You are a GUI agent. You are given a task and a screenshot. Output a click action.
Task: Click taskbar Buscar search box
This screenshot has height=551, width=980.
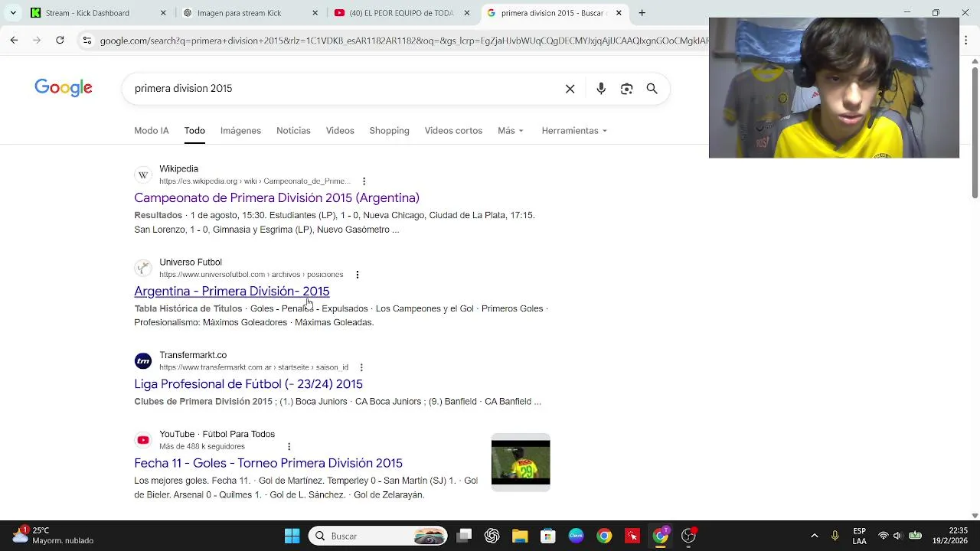pos(379,536)
